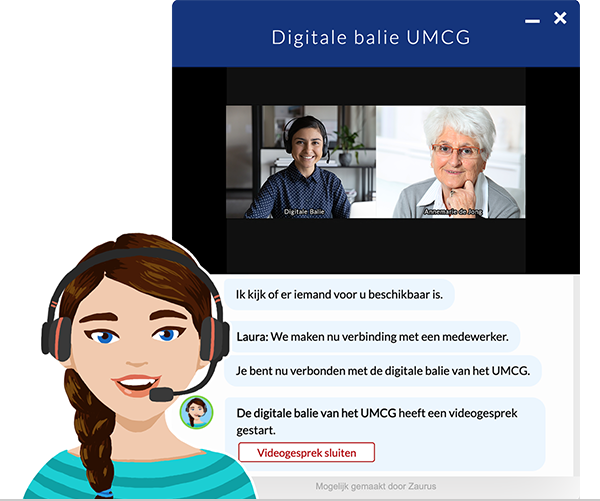The height and width of the screenshot is (501, 600).
Task: Click message 'Ik kijk of er iemand'
Action: tap(339, 295)
